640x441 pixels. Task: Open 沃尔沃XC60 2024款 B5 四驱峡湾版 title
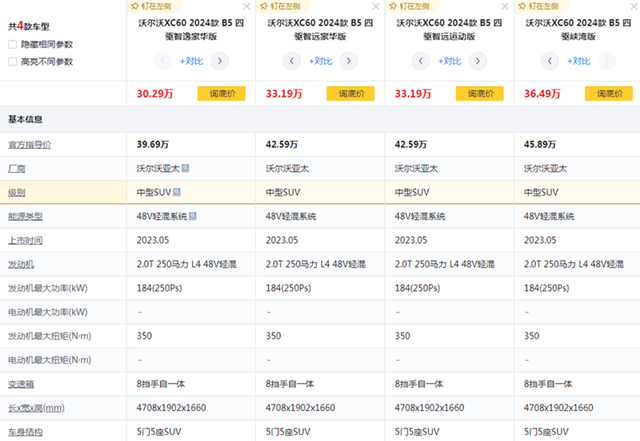coord(578,29)
